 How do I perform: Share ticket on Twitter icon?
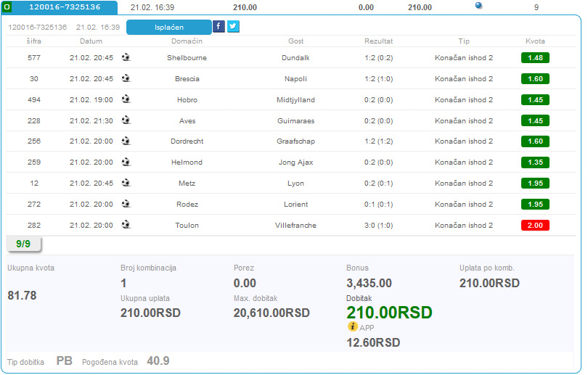[233, 27]
